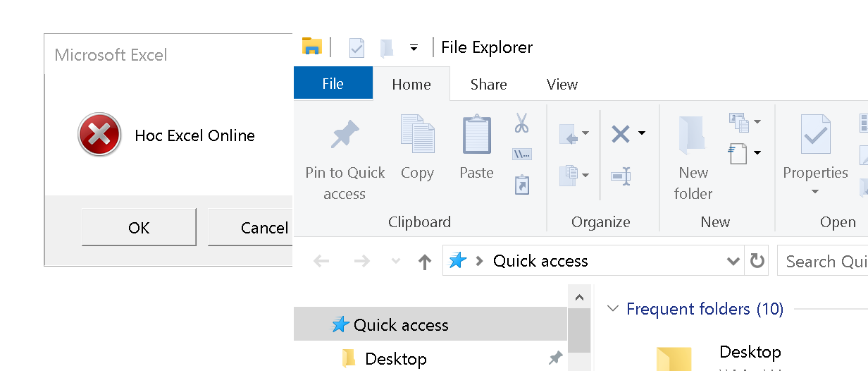This screenshot has height=371, width=868.
Task: Click the Up one level arrow
Action: (424, 262)
